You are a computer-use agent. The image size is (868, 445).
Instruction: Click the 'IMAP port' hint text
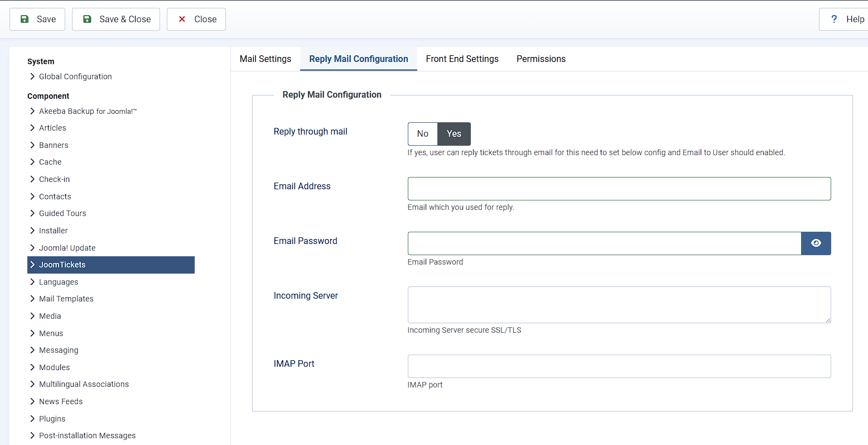[x=425, y=385]
